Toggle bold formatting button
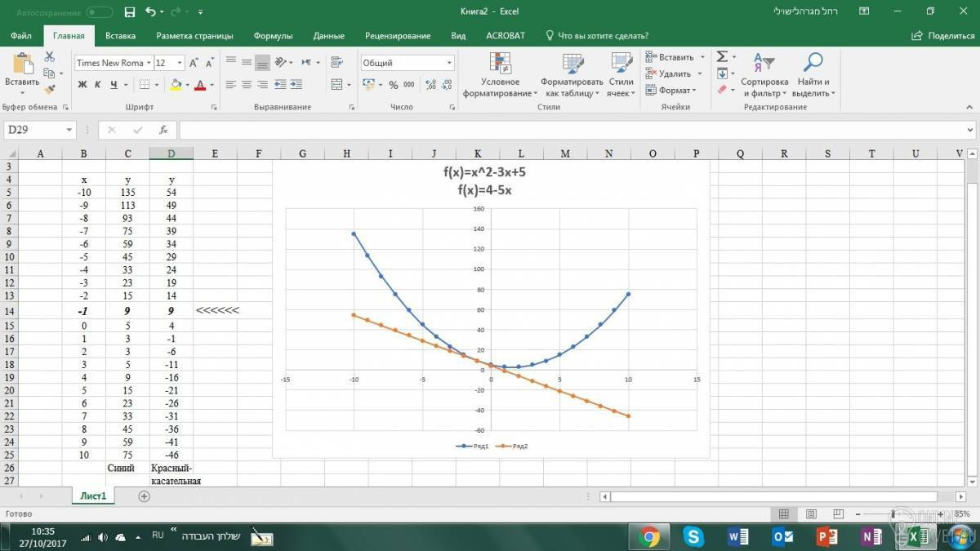The height and width of the screenshot is (551, 980). click(82, 84)
